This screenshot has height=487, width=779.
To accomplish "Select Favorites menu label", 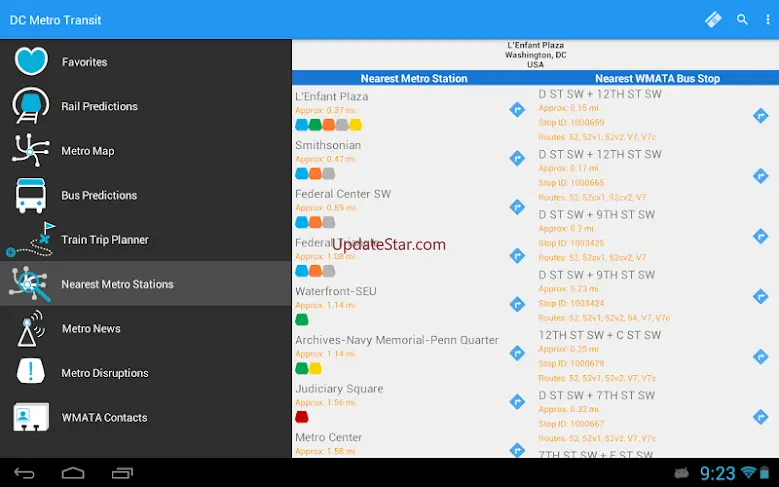I will pos(84,62).
